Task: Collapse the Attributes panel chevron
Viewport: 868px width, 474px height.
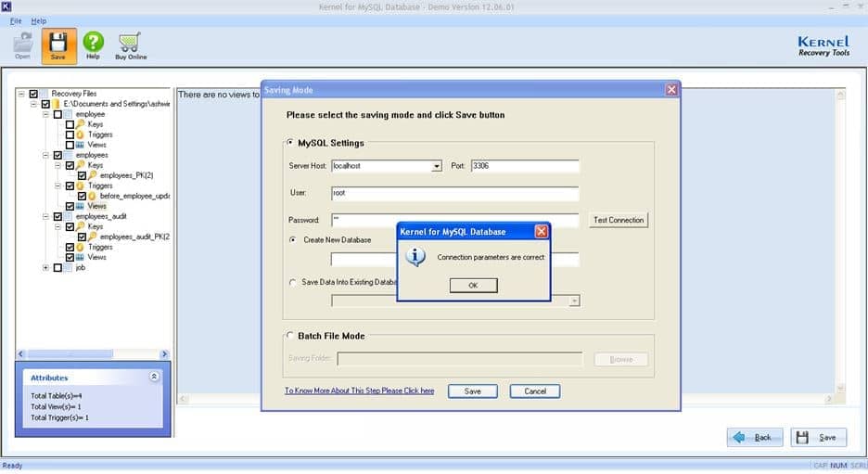Action: [x=154, y=377]
